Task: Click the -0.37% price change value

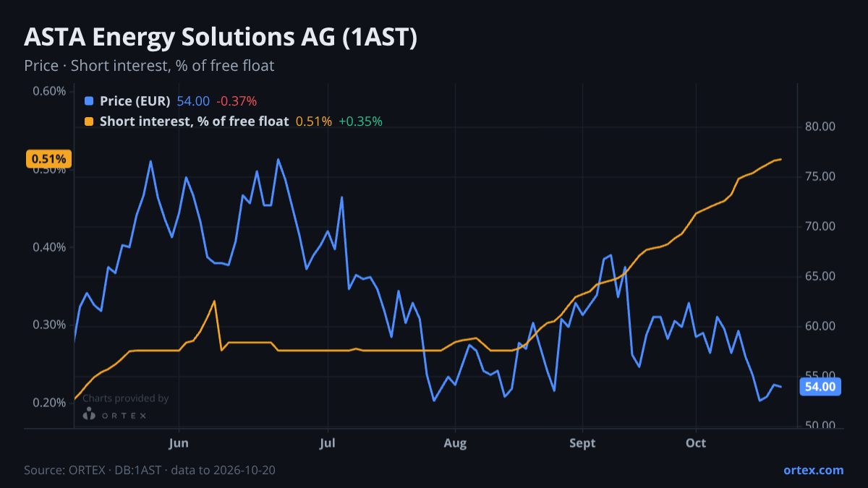Action: click(x=237, y=101)
